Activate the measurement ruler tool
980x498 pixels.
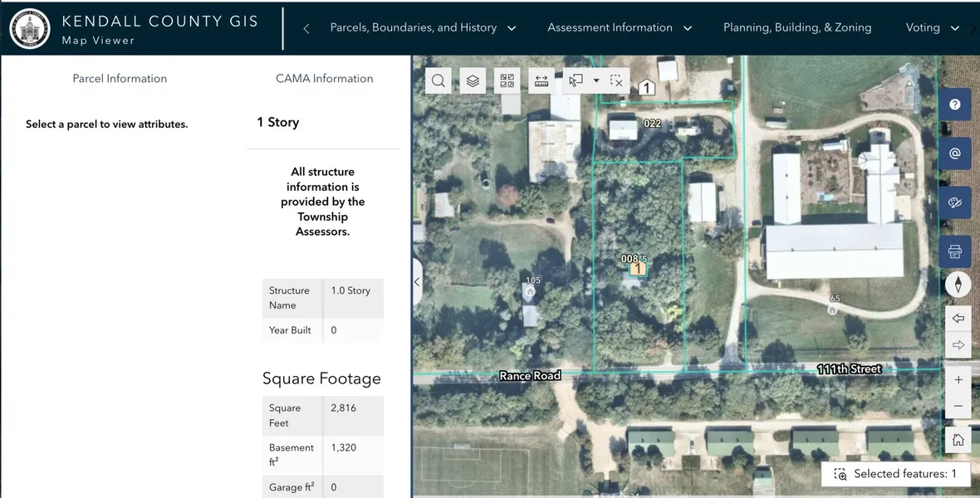[x=541, y=81]
